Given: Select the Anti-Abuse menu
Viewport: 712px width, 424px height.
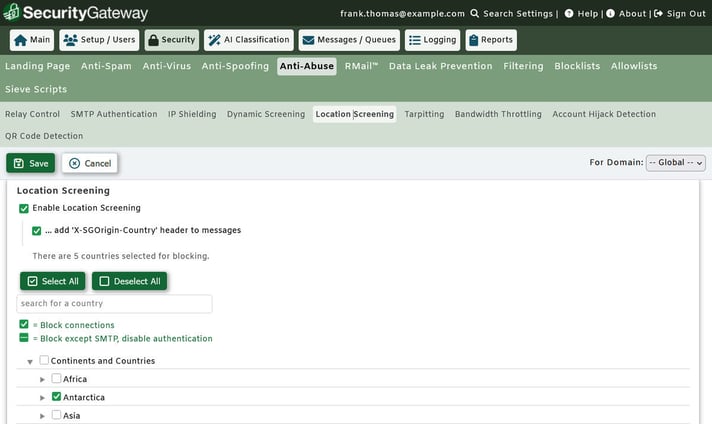Looking at the screenshot, I should point(307,66).
